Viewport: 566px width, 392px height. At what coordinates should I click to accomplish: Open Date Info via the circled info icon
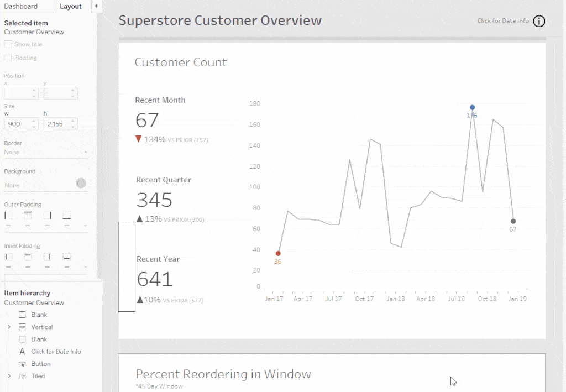(x=538, y=21)
